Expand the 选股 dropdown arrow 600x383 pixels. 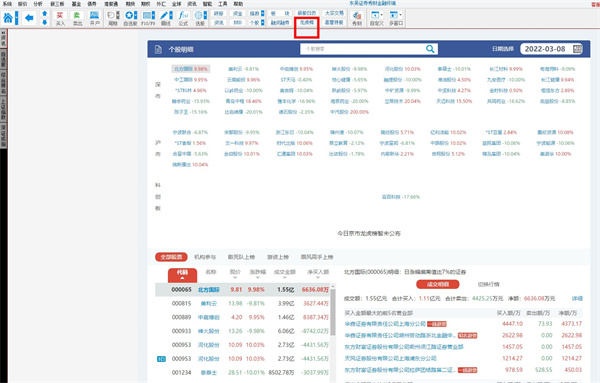tap(205, 15)
